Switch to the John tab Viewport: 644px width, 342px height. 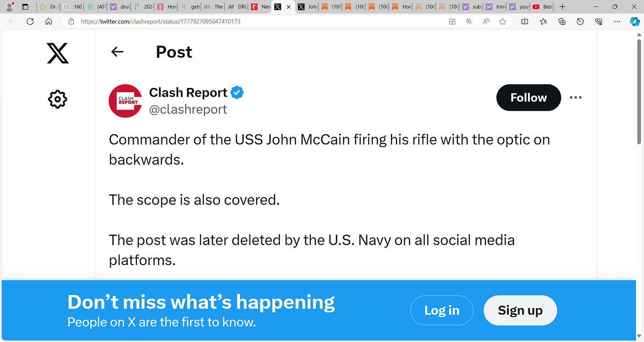tap(307, 7)
